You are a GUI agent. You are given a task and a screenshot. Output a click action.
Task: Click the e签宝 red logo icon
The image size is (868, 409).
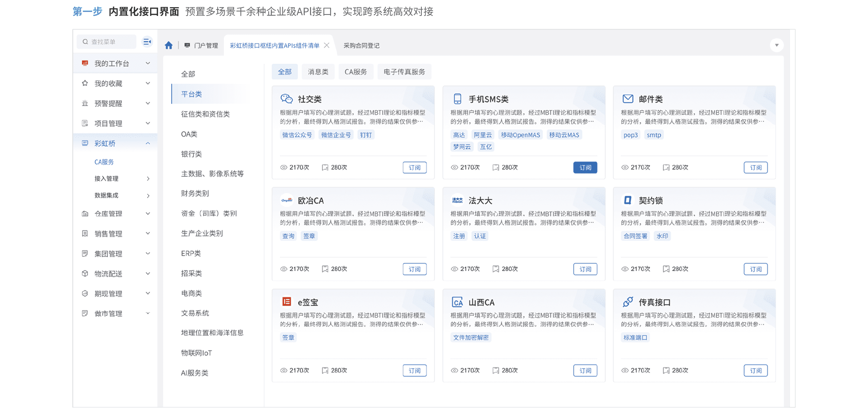click(x=286, y=302)
